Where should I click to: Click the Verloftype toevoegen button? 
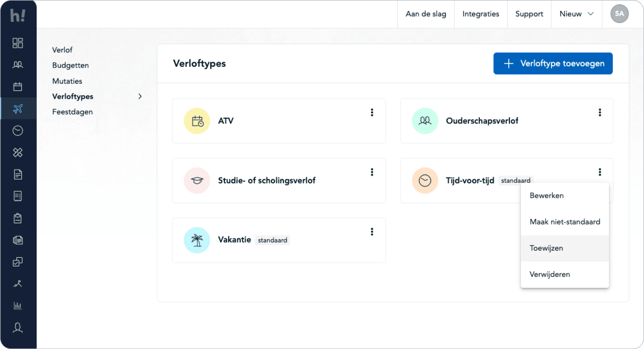(x=553, y=64)
